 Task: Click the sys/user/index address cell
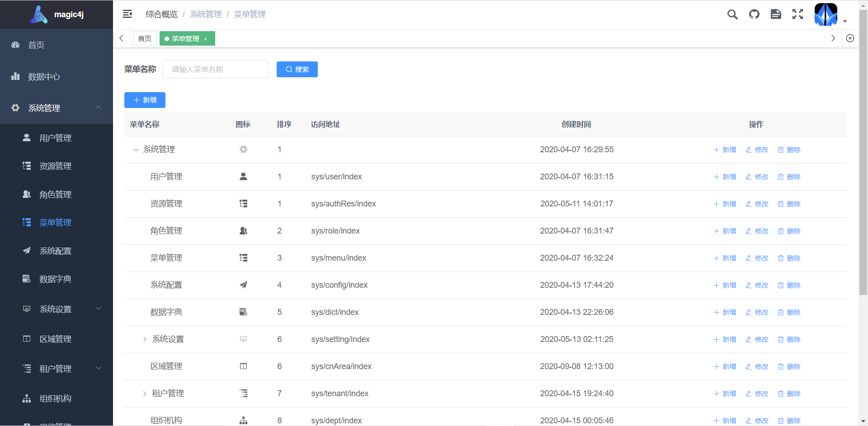pyautogui.click(x=336, y=177)
